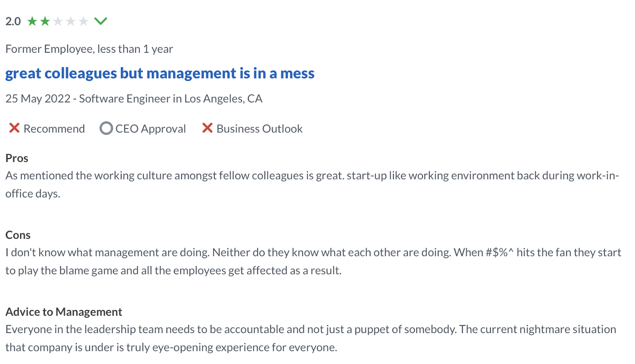Click the Advice to Management heading
Image resolution: width=635 pixels, height=364 pixels.
pos(63,312)
